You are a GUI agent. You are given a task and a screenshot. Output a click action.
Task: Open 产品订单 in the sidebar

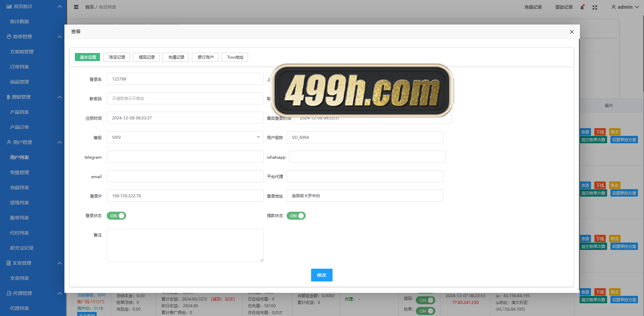coord(19,127)
